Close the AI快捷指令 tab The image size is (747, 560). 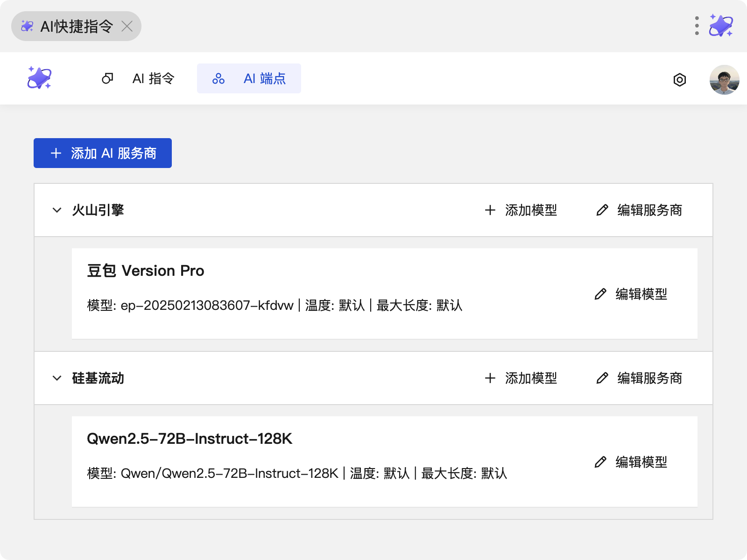click(x=127, y=26)
